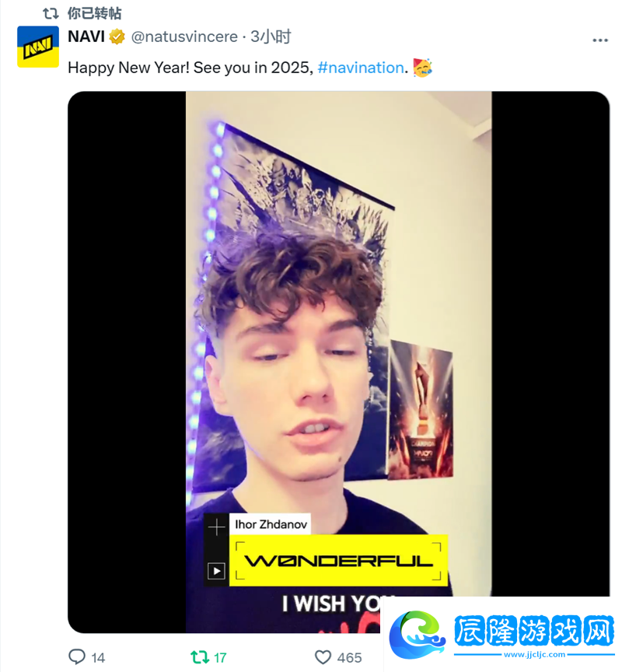Undo repost via green retweet icon
622x672 pixels.
199,656
